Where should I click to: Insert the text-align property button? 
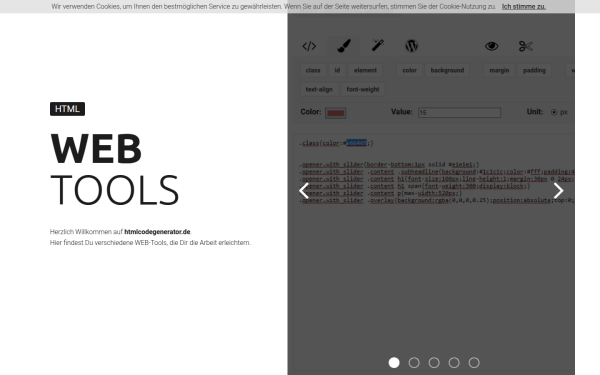pos(319,90)
